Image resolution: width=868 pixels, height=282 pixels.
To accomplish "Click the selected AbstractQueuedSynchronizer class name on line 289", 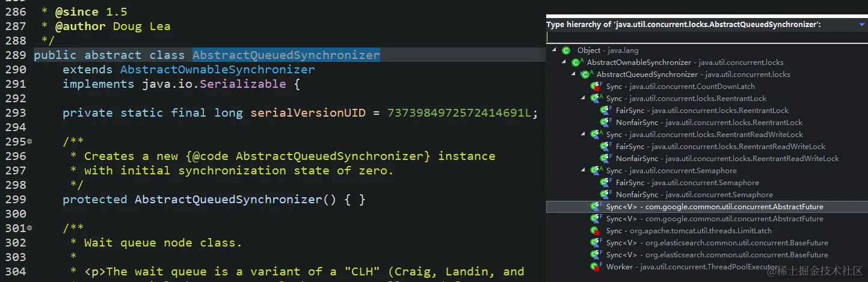I will (x=286, y=55).
